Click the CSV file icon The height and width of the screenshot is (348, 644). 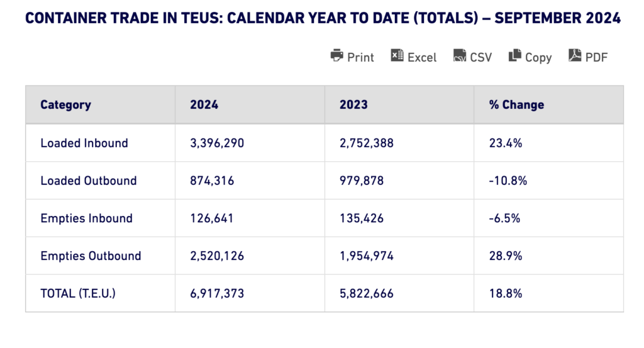tap(460, 56)
